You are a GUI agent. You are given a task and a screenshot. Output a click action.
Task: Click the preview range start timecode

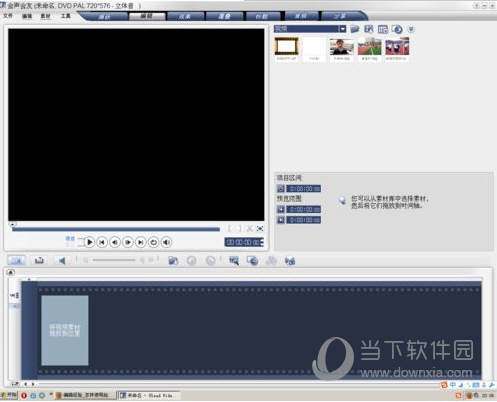[304, 209]
